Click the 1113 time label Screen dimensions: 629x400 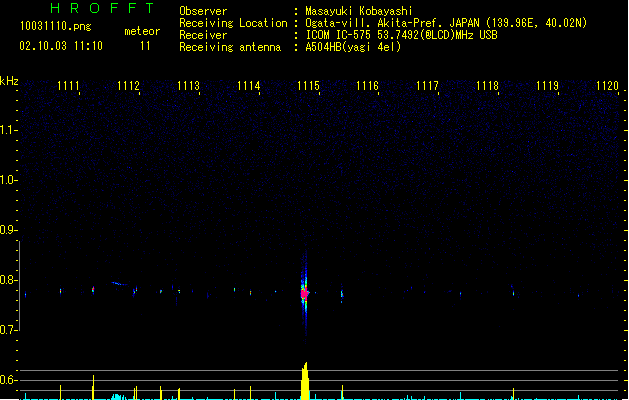[x=188, y=86]
